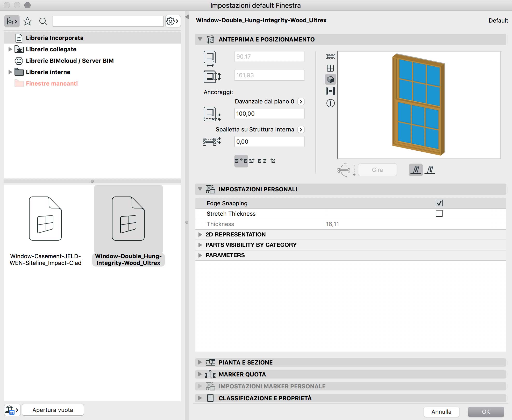The image size is (512, 420).
Task: Select the first reveal anchor toggle
Action: (241, 161)
